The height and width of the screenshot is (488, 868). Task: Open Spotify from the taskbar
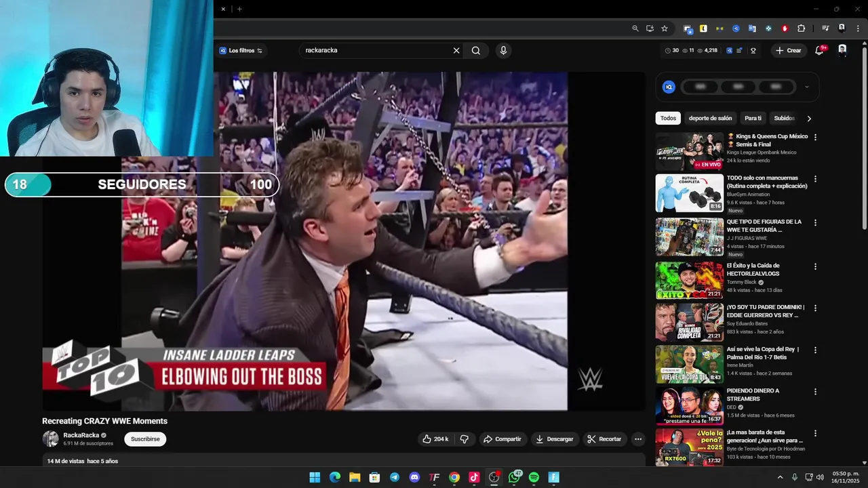tap(534, 477)
